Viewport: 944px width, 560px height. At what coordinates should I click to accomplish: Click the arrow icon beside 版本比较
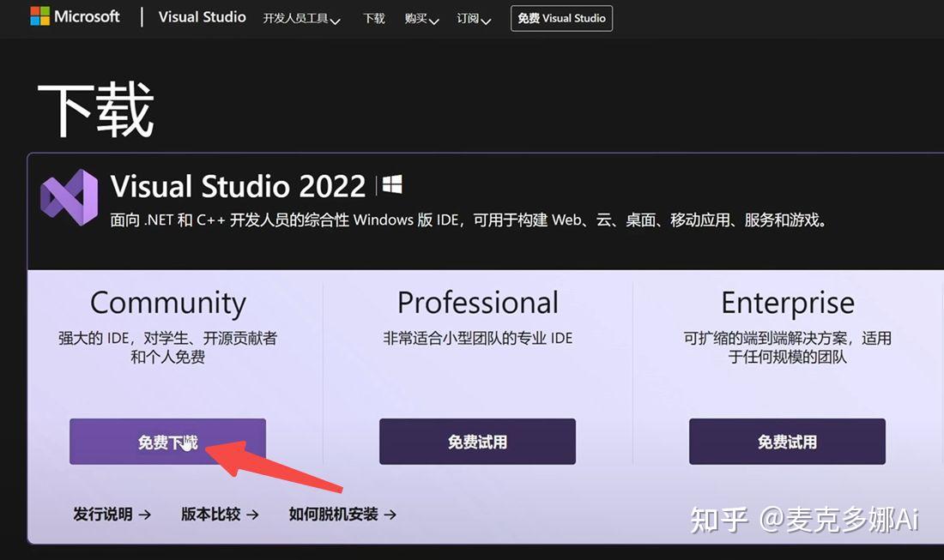tap(252, 515)
